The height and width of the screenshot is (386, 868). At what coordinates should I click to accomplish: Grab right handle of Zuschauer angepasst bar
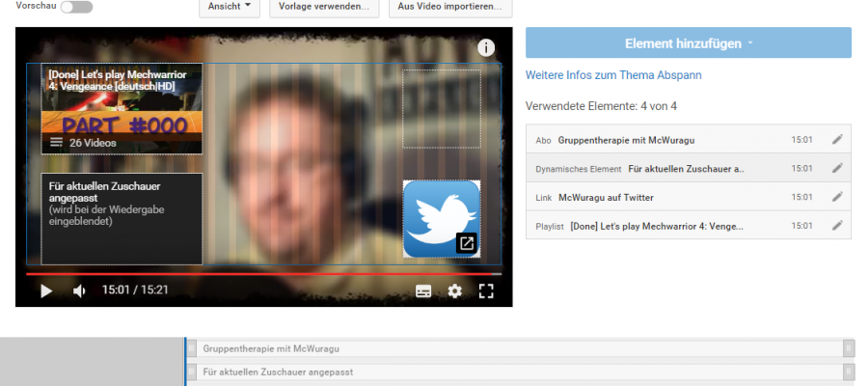pyautogui.click(x=849, y=372)
